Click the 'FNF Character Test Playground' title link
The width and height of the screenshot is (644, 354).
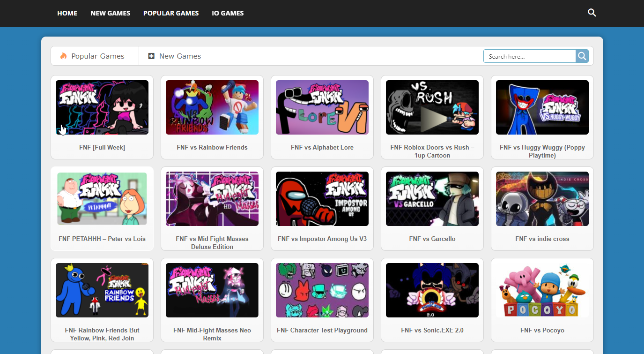pos(322,330)
